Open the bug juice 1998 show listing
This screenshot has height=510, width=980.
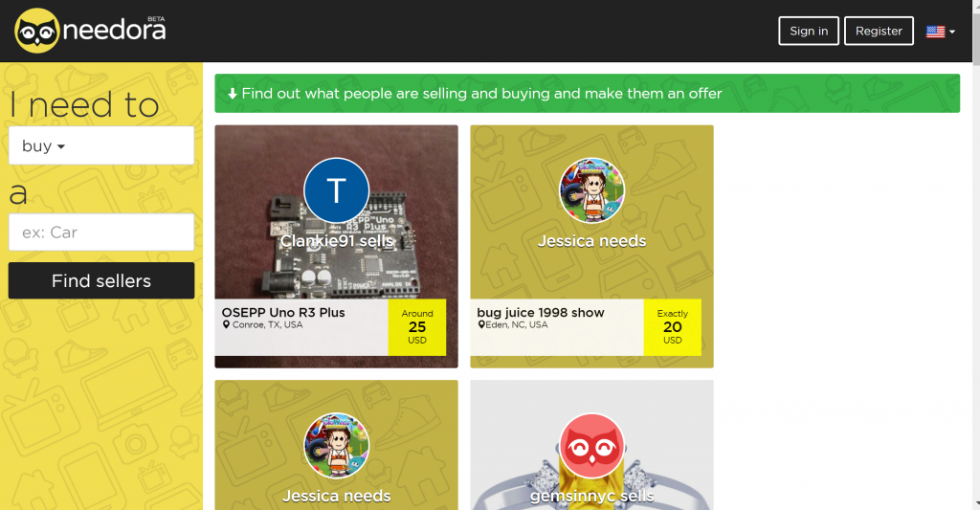(x=541, y=313)
